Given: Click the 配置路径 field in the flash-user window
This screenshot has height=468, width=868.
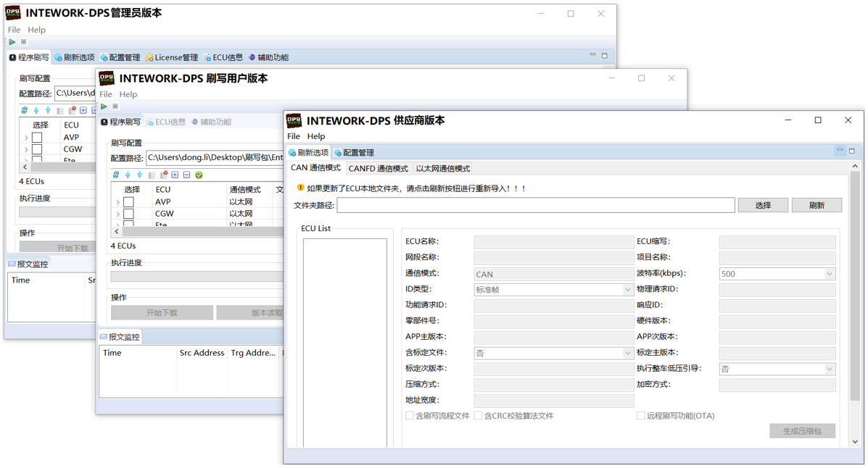Looking at the screenshot, I should [215, 158].
